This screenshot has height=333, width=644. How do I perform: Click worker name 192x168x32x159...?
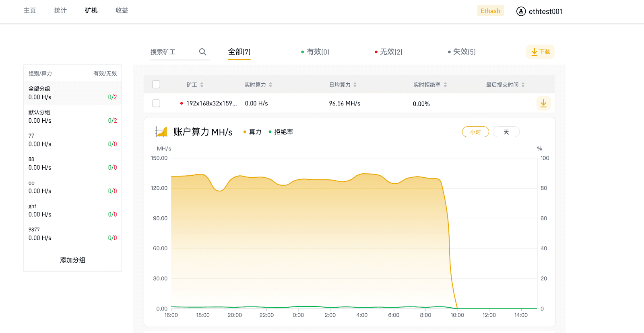tap(211, 103)
